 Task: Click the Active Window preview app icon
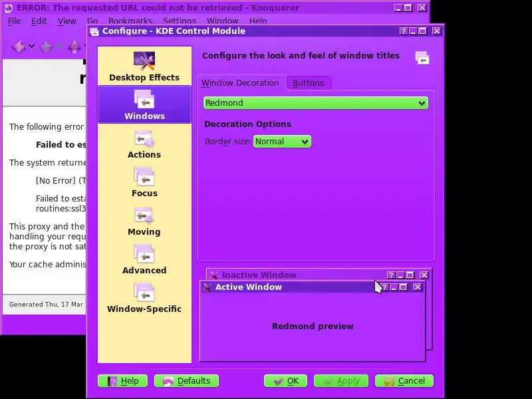[x=207, y=287]
